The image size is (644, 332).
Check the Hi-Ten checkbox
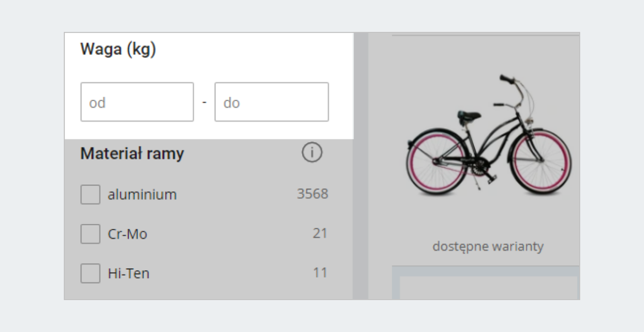(90, 273)
